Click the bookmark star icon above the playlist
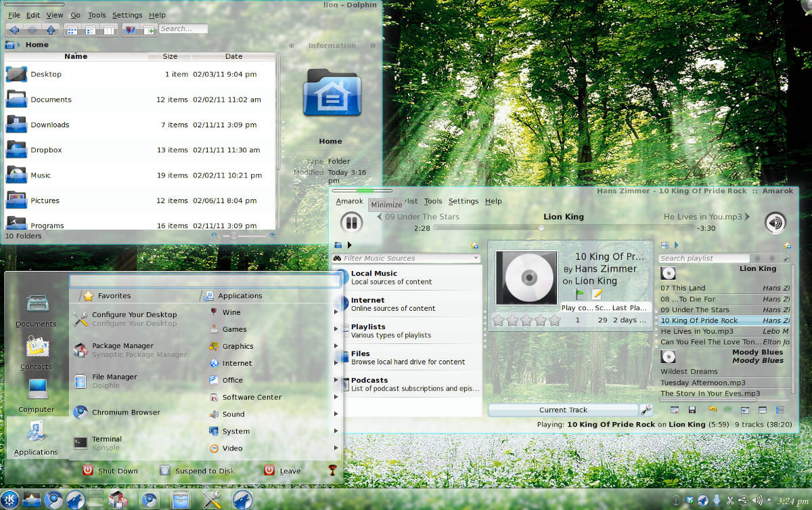The image size is (812, 510). 786,245
